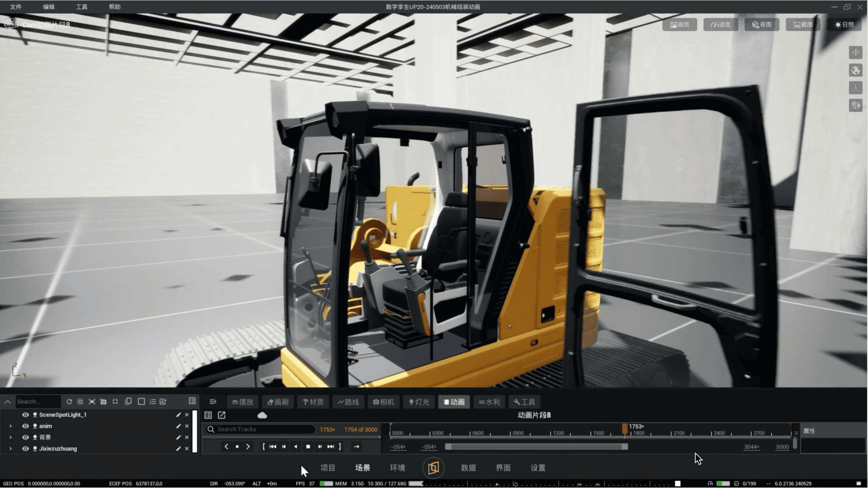The width and height of the screenshot is (868, 488).
Task: Expand the Jixiezuzhuang tree node
Action: coord(10,449)
